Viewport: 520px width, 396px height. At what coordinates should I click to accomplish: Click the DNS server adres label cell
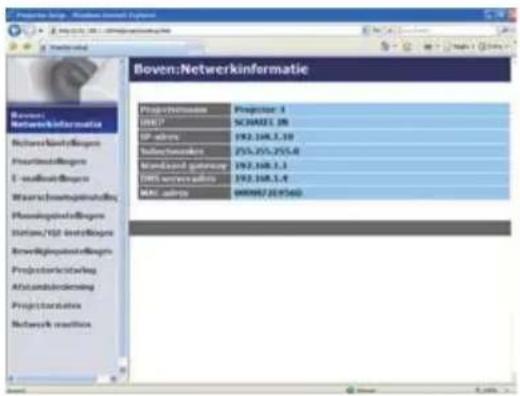coord(184,179)
